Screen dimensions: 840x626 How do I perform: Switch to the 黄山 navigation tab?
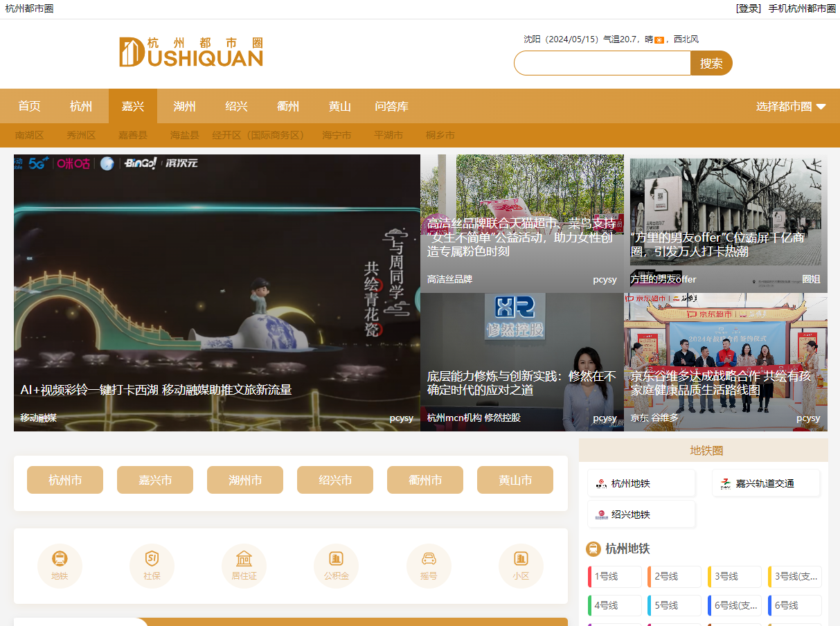tap(340, 107)
